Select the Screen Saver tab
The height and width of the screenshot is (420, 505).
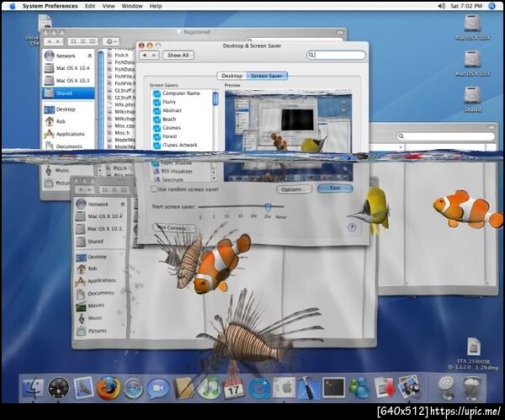(x=267, y=76)
